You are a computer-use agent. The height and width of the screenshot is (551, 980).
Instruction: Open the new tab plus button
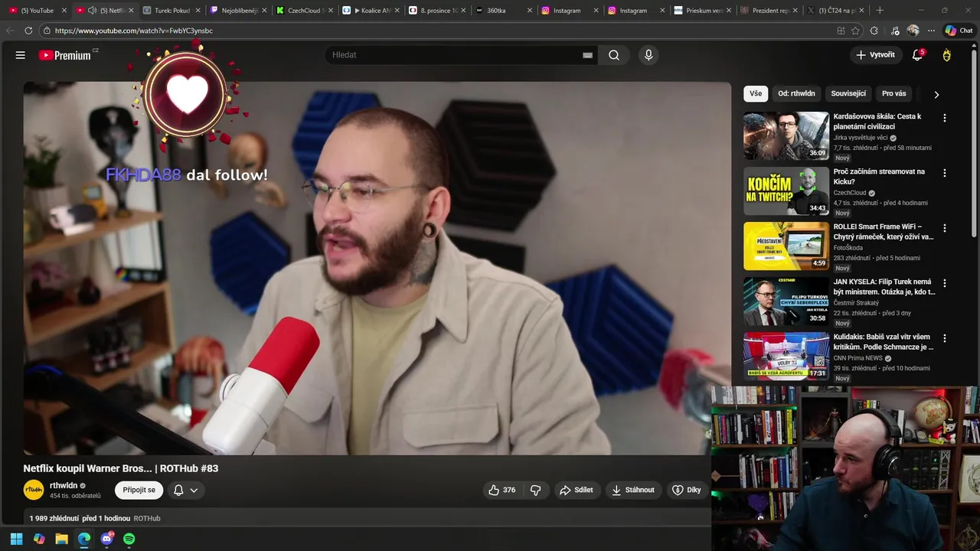[x=880, y=11]
